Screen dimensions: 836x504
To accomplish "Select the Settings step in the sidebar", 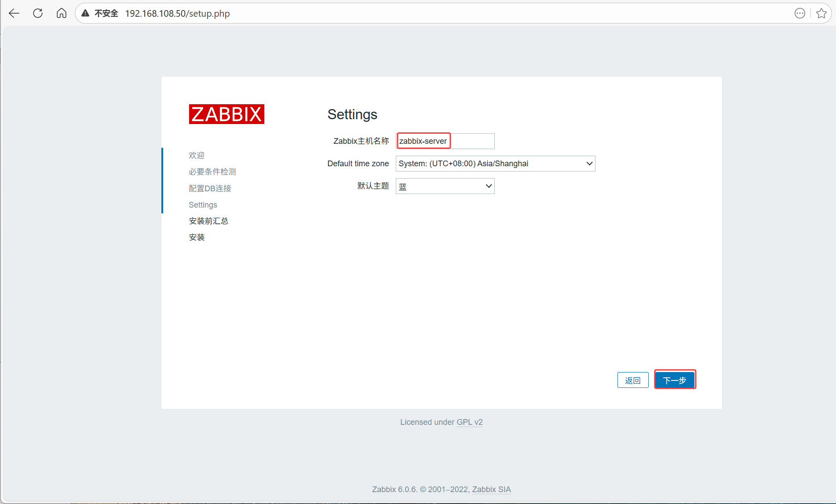I will (x=203, y=205).
